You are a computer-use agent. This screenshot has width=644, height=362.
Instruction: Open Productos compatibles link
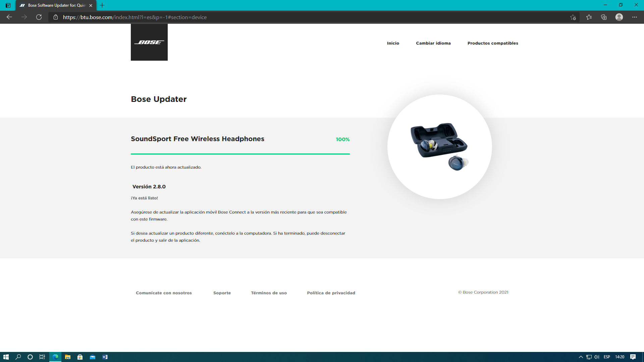pyautogui.click(x=492, y=43)
